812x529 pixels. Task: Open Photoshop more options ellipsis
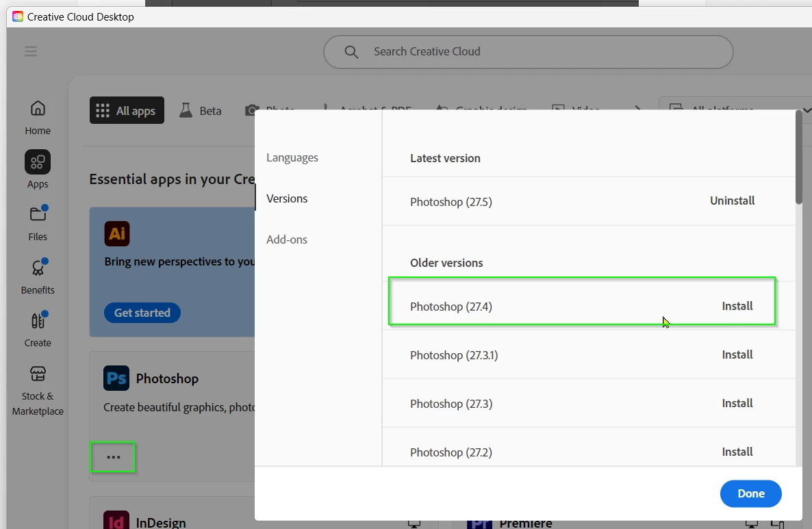(114, 457)
